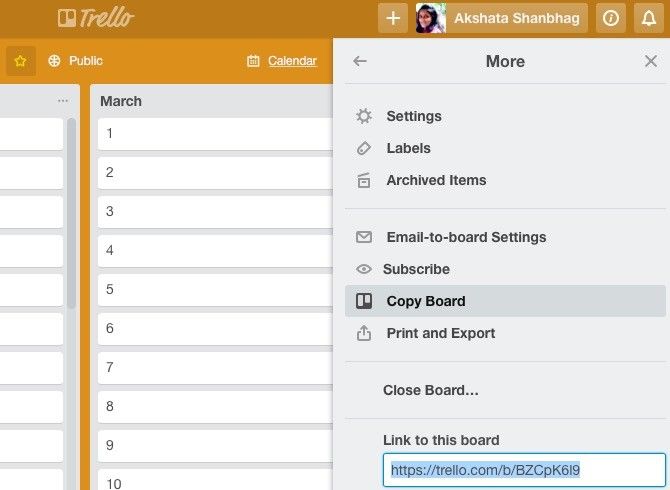Click the plus create button
The image size is (670, 490).
(x=393, y=18)
